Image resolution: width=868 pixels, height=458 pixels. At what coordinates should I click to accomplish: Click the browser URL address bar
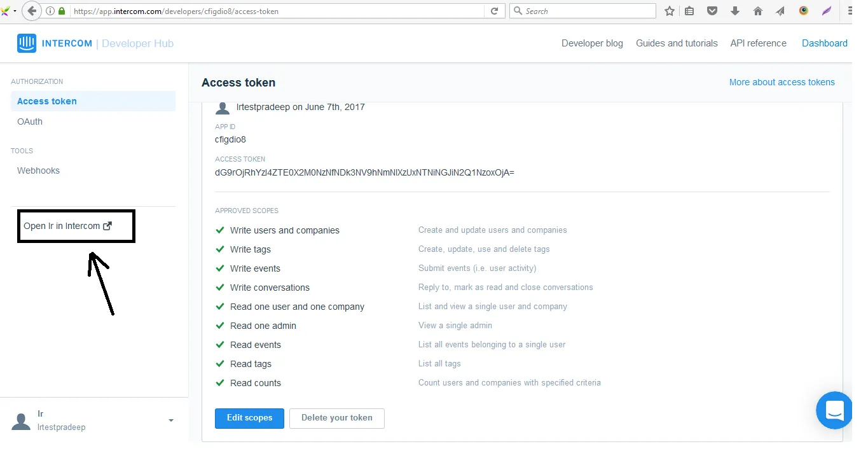coord(277,11)
